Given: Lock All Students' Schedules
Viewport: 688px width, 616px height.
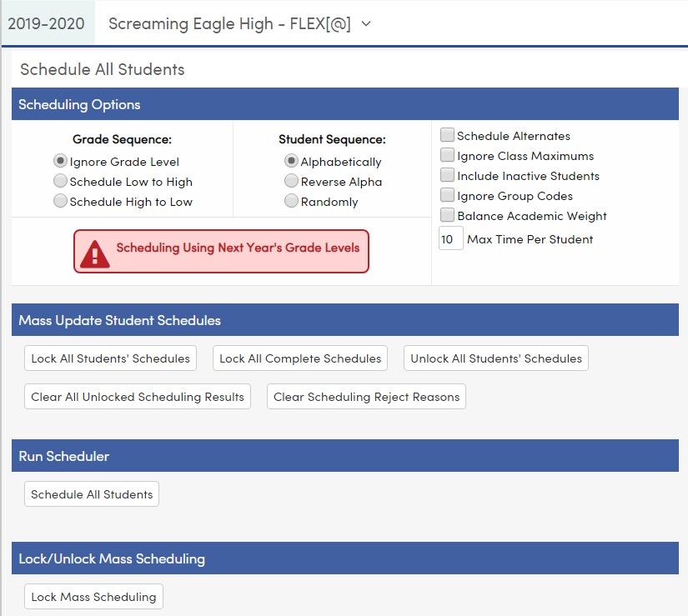Looking at the screenshot, I should click(110, 358).
